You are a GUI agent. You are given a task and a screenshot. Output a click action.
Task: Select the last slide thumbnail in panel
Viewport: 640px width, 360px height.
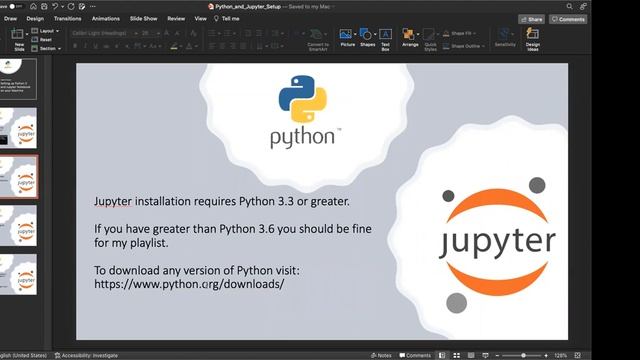[18, 274]
